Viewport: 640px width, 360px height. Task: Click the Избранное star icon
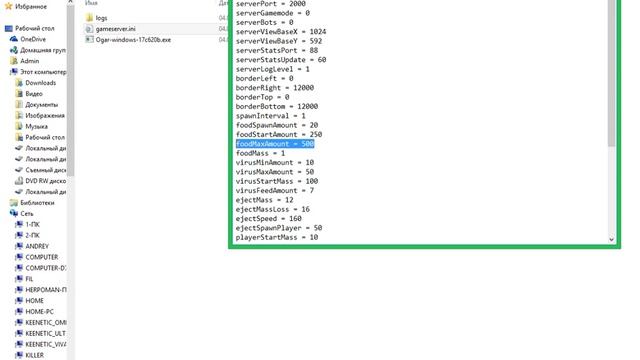[x=8, y=6]
